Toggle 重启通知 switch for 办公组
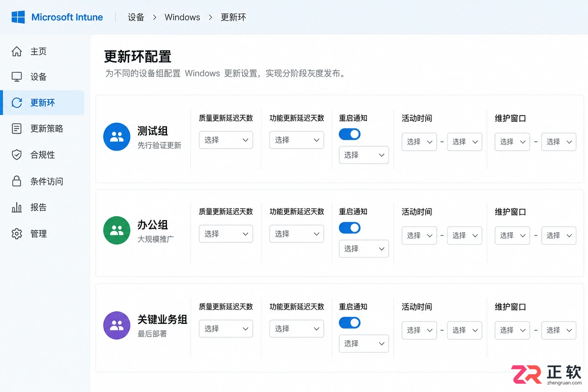 coord(350,228)
